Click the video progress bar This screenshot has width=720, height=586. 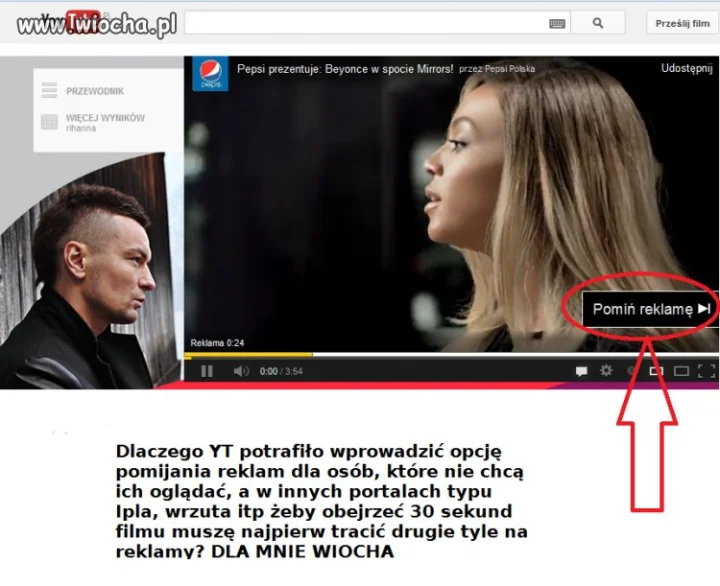[451, 355]
